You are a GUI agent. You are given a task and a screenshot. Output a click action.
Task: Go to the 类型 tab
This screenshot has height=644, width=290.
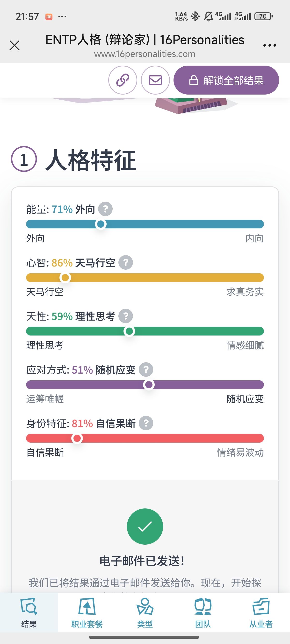(145, 612)
